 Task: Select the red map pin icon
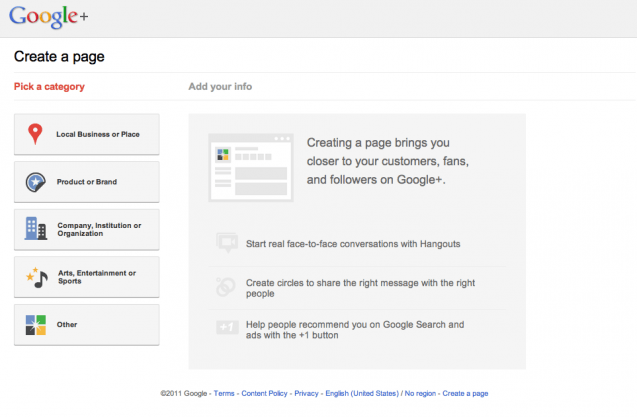pos(35,134)
